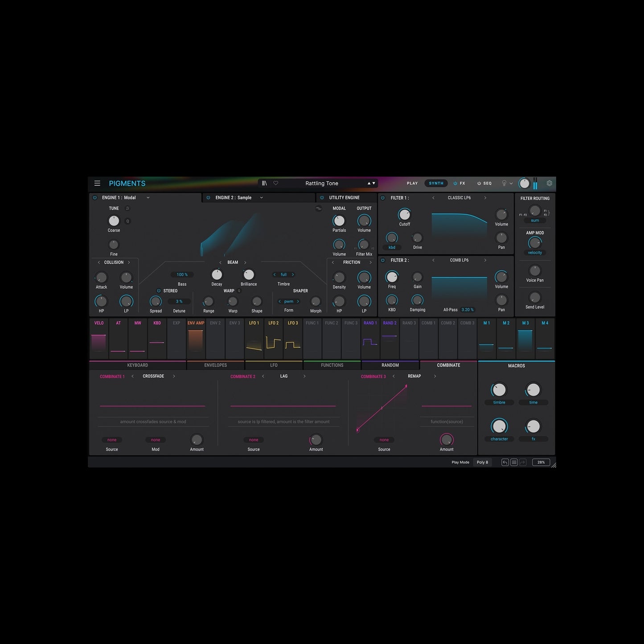Click the master volume knob in the header

pos(525,183)
